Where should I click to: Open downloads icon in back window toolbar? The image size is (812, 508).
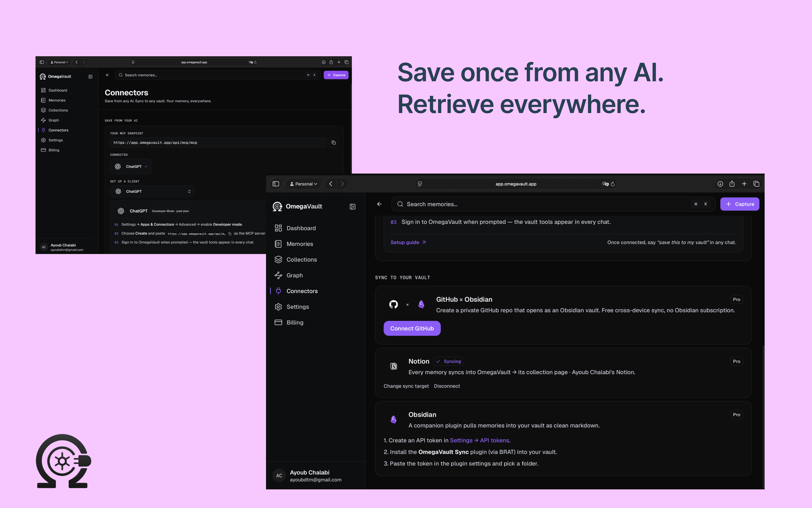pyautogui.click(x=324, y=62)
